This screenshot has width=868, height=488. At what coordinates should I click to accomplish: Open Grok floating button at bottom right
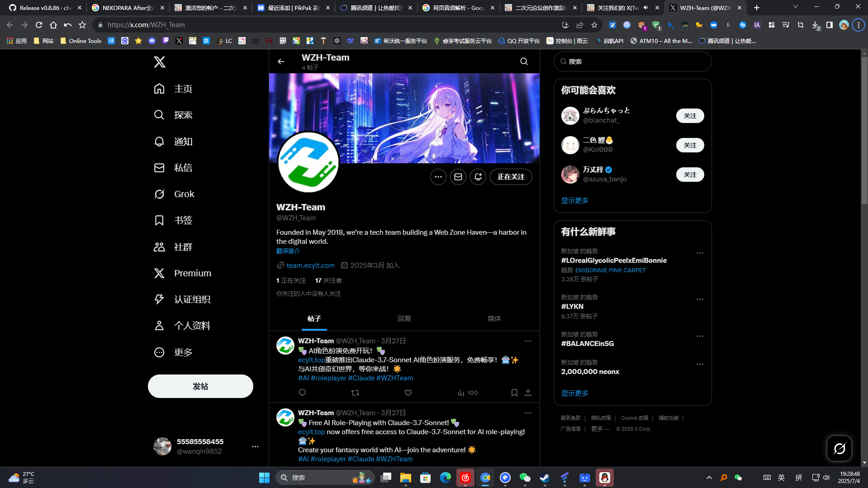(x=839, y=449)
